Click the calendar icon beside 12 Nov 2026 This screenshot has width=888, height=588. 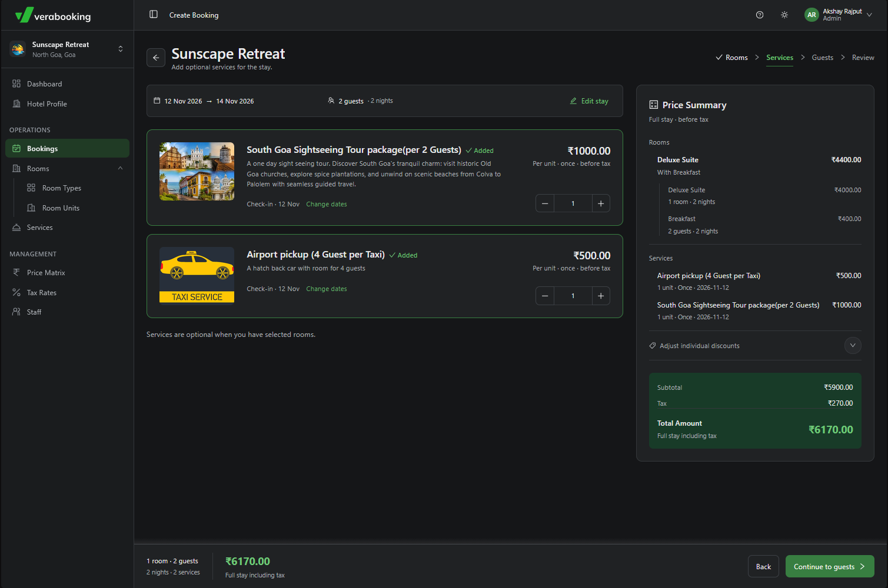(x=157, y=101)
